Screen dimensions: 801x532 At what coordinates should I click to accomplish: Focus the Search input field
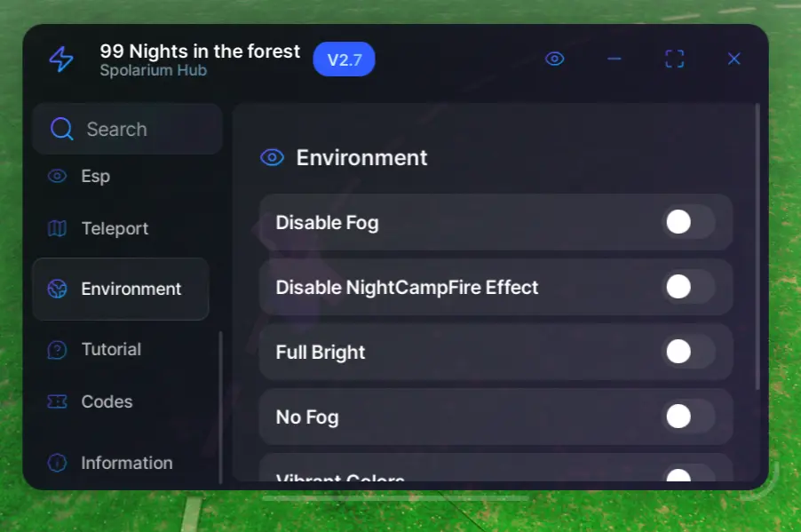coord(142,130)
